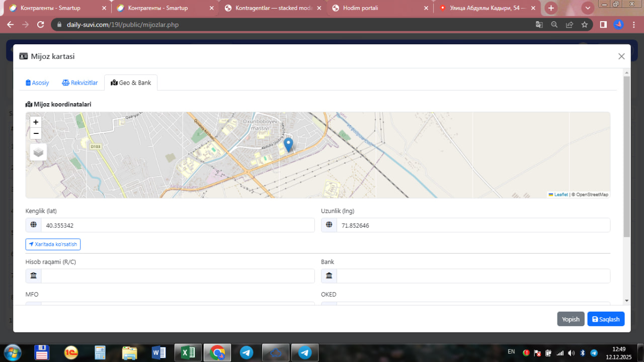
Task: Switch to the Rekvizitlar tab
Action: pos(80,83)
